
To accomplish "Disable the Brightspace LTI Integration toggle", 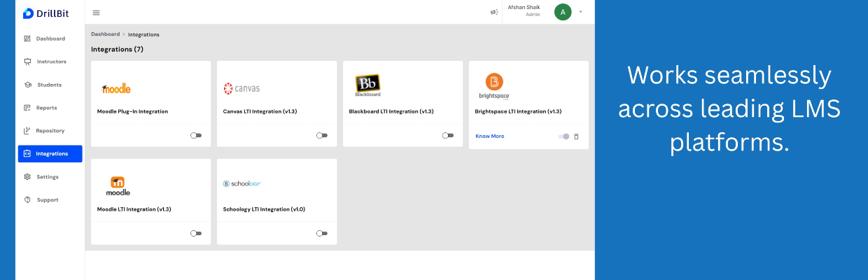I will (563, 136).
